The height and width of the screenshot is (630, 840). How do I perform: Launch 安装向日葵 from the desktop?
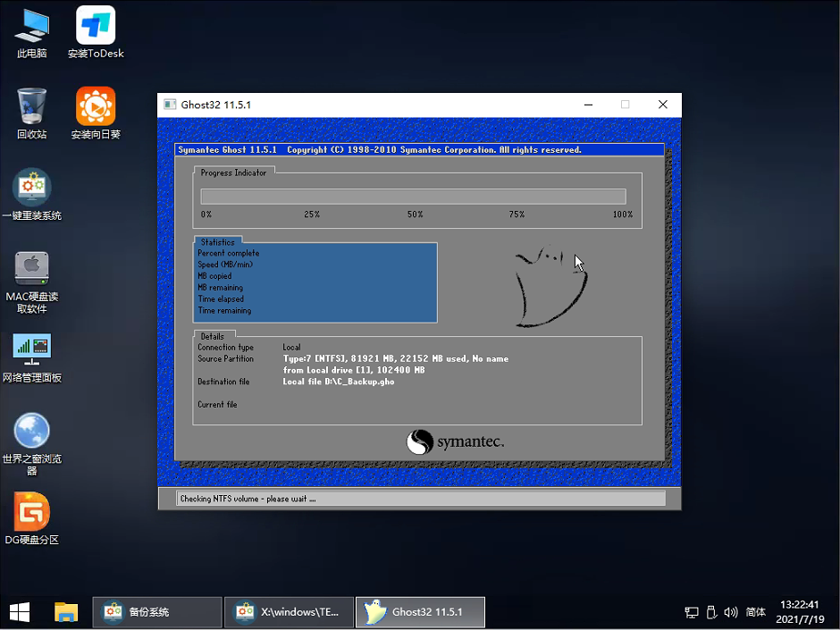pos(95,105)
